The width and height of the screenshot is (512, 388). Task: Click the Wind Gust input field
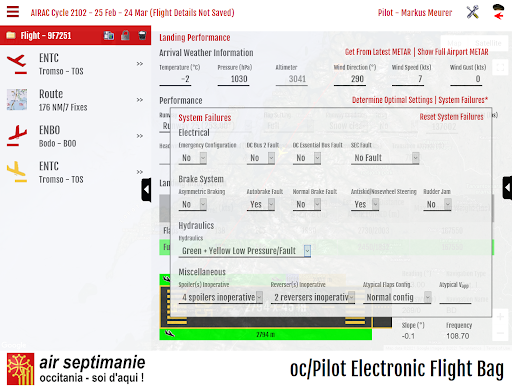(x=466, y=79)
